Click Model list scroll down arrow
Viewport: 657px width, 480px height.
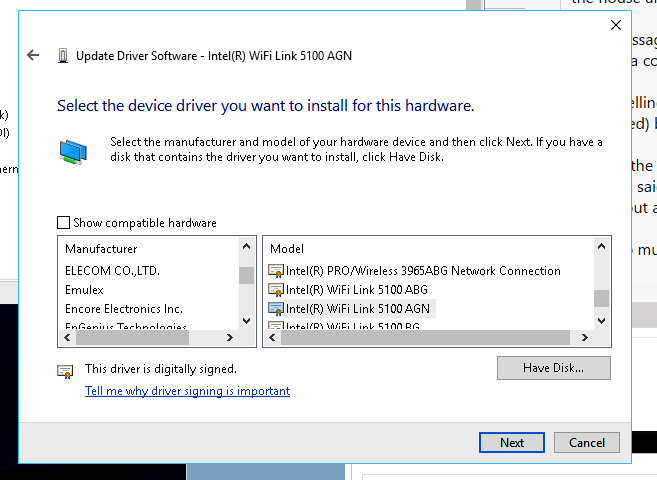point(601,321)
